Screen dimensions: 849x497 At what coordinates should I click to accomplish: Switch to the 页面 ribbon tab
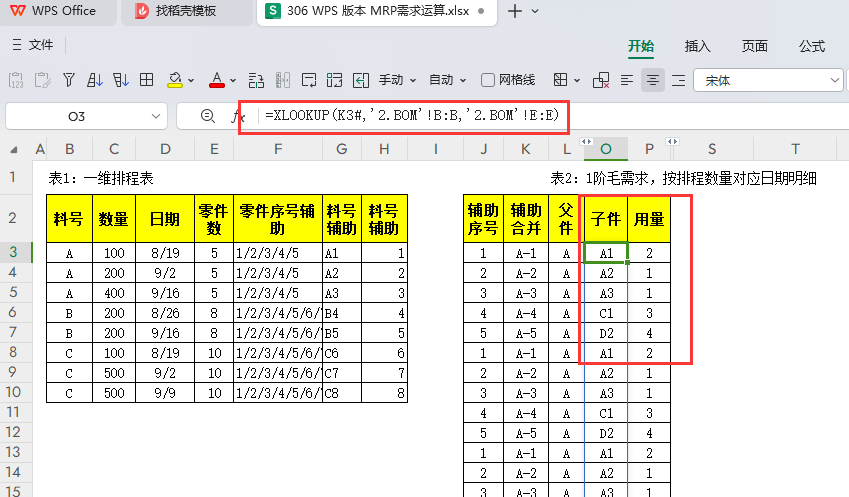pos(755,47)
